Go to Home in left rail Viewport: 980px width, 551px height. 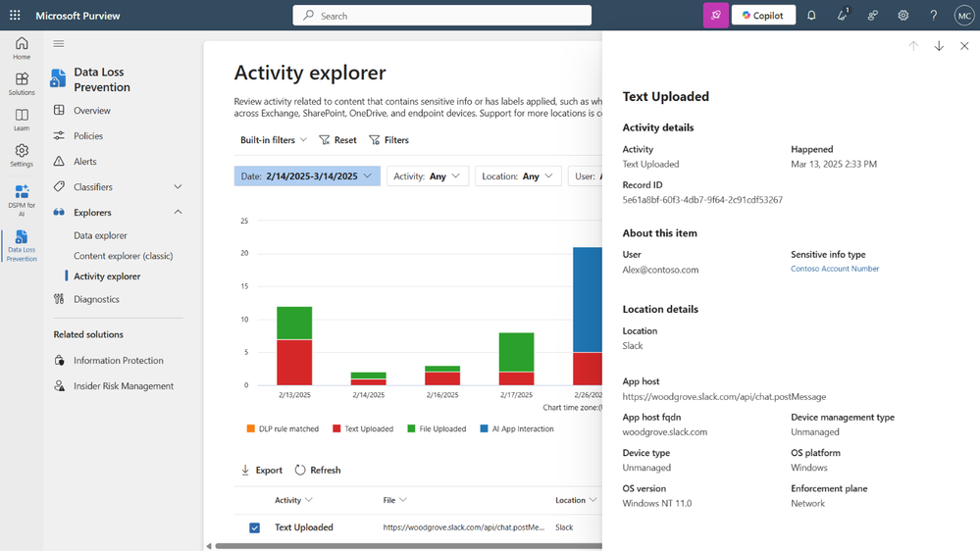tap(22, 48)
